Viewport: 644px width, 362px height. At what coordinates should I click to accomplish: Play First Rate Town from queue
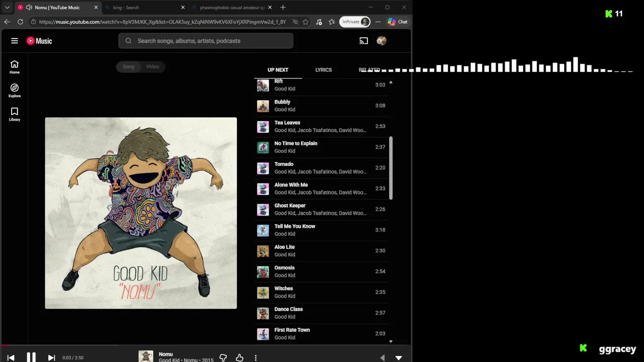(321, 333)
